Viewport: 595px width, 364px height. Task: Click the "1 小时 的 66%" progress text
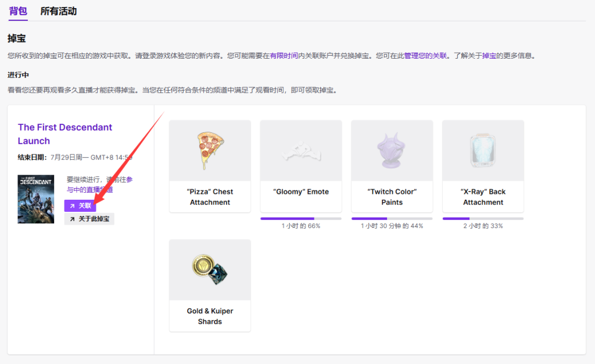[x=301, y=226]
